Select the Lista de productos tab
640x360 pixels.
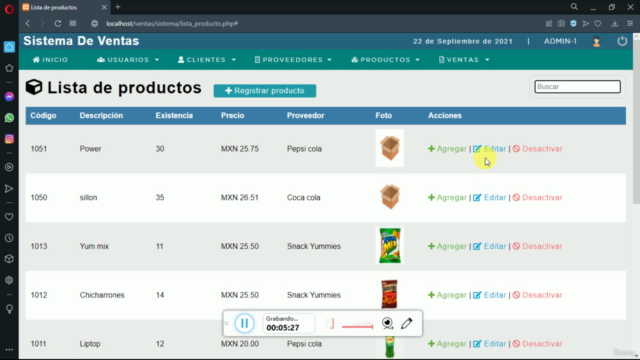64,7
